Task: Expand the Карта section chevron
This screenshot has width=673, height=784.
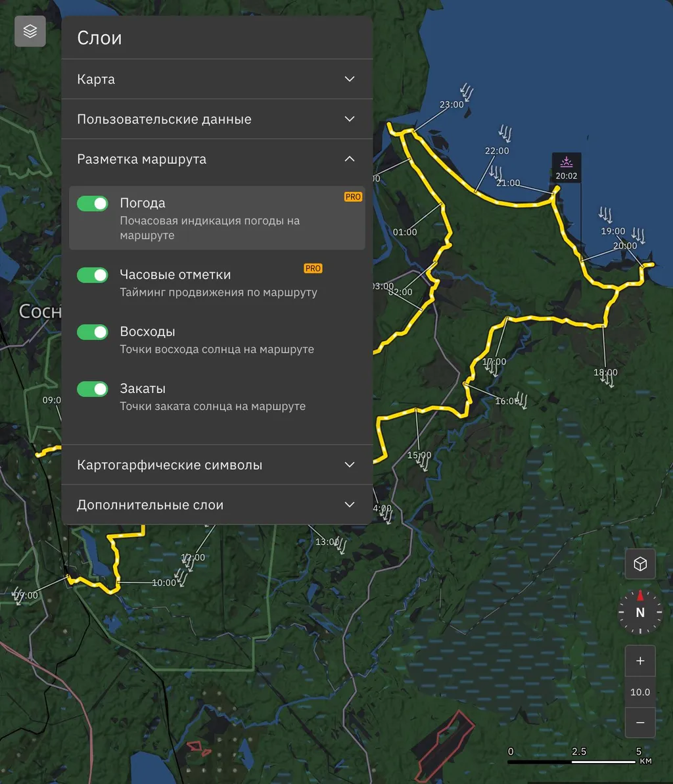Action: click(x=350, y=79)
